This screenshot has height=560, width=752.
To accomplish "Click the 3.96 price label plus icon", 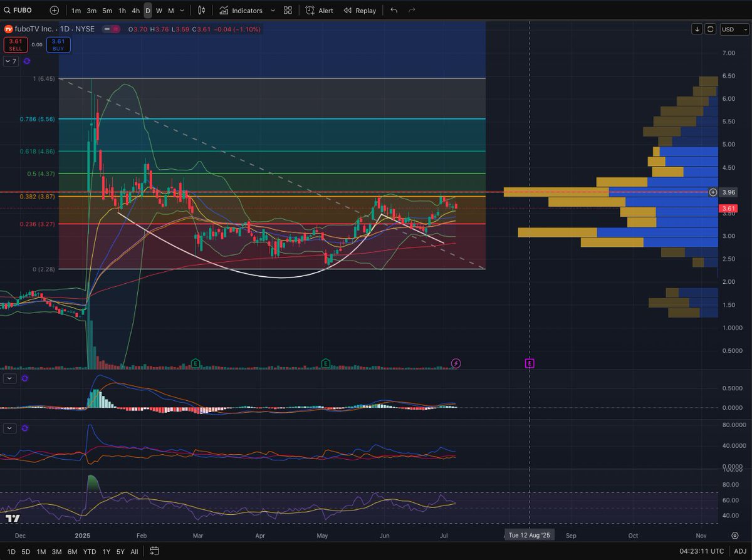I will click(x=713, y=192).
